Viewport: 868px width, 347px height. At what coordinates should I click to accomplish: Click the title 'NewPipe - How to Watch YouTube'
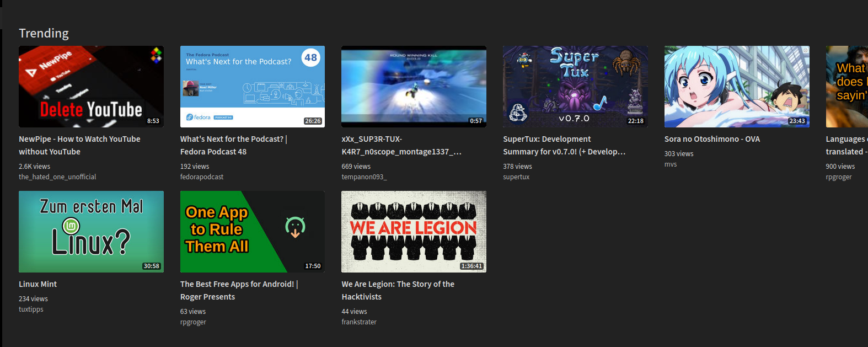[79, 139]
